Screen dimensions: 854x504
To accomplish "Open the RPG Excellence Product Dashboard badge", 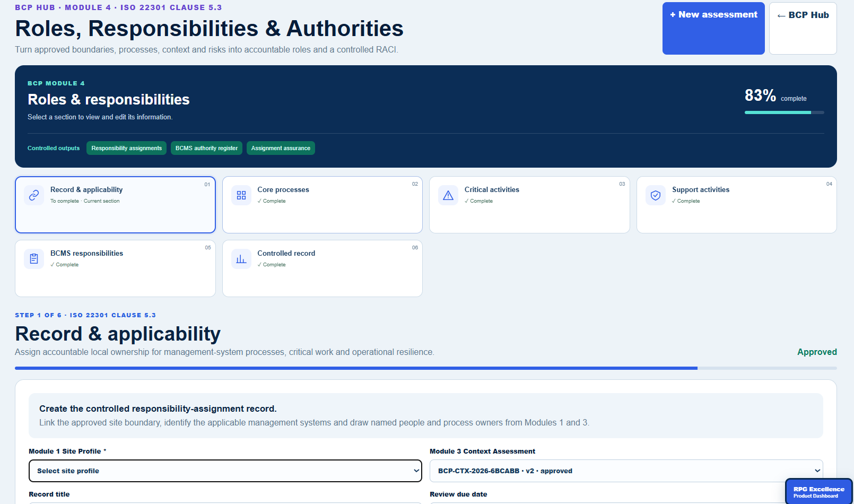I will click(x=819, y=492).
